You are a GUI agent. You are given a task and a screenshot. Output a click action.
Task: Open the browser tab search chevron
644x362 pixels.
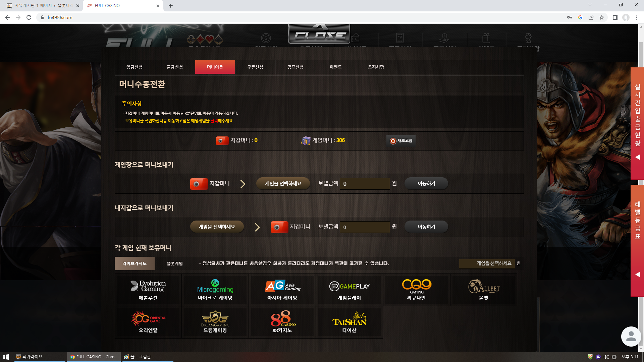pos(590,5)
